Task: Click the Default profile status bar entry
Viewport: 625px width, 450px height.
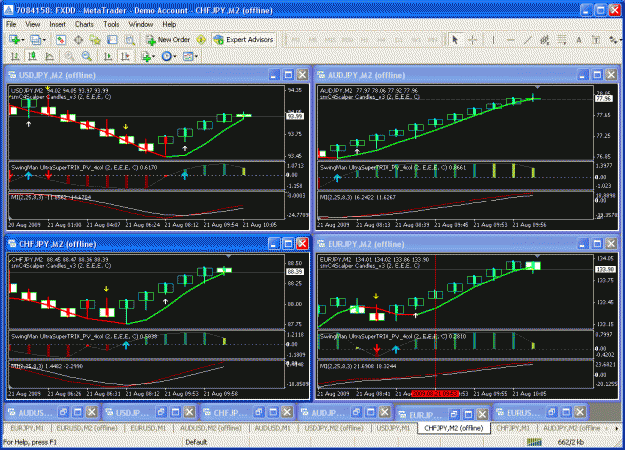Action: [196, 442]
